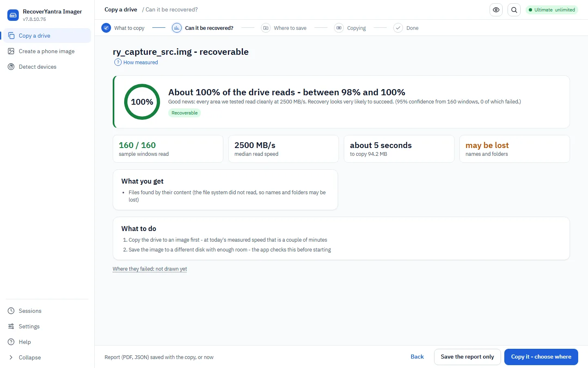
Task: Click the Copy a drive sidebar icon
Action: tap(11, 36)
